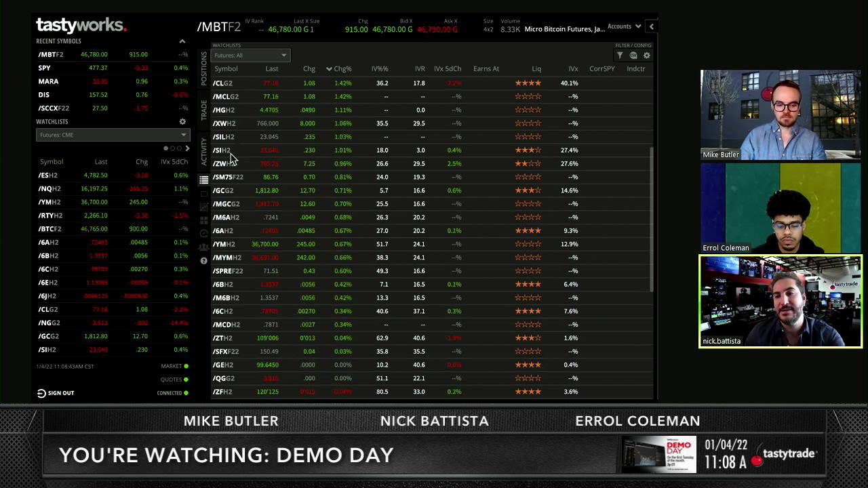Screen dimensions: 868x488
Task: Click the Demo Day thumbnail in the banner
Action: click(659, 454)
